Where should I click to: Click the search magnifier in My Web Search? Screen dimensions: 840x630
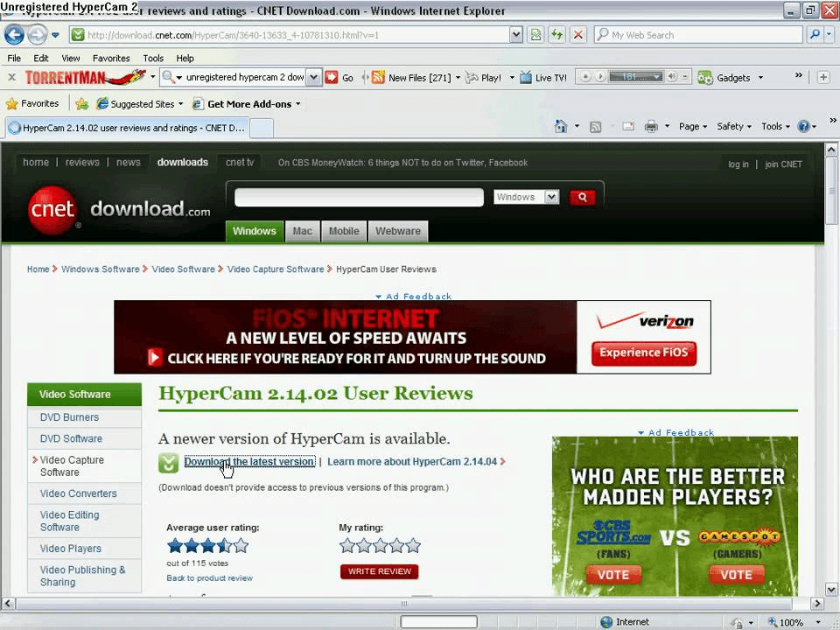[815, 35]
